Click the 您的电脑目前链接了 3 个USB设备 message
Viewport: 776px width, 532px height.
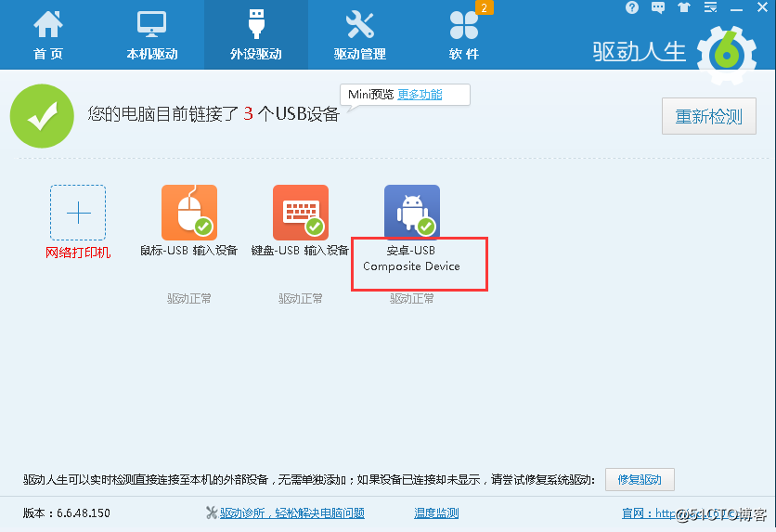[x=213, y=114]
